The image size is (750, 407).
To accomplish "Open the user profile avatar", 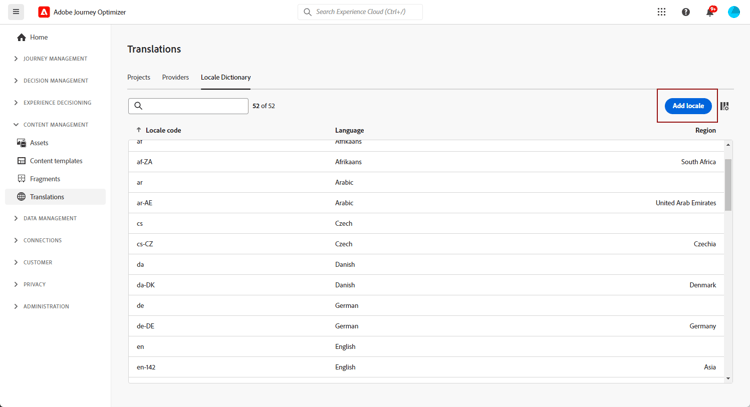I will pyautogui.click(x=734, y=12).
